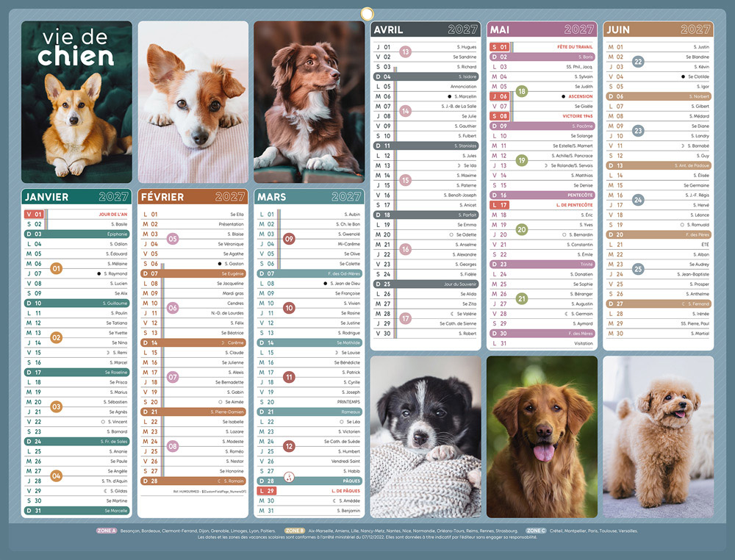The image size is (735, 560).
Task: Click the clock-change icon near Pâques
Action: coord(289,478)
